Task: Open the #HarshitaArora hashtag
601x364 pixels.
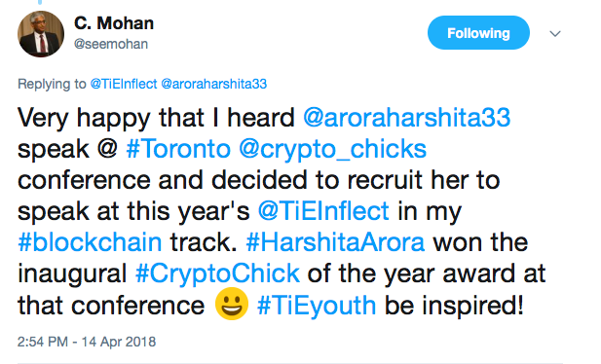Action: click(x=335, y=242)
